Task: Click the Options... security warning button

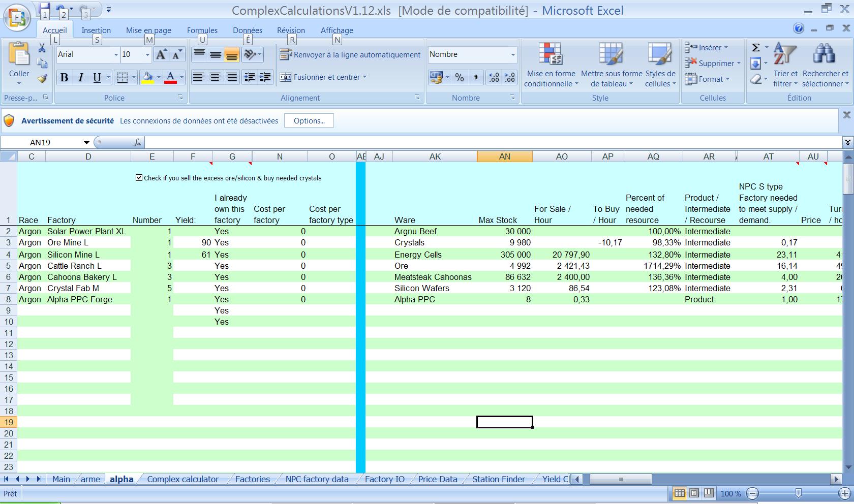Action: pos(309,121)
